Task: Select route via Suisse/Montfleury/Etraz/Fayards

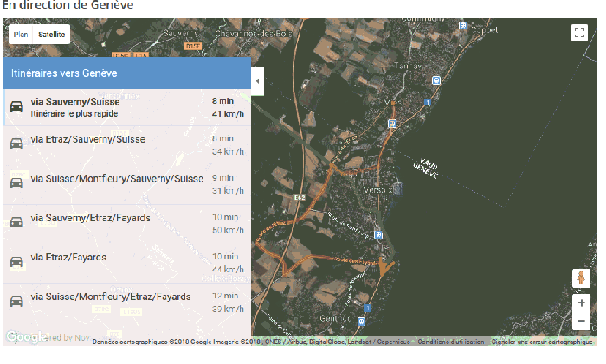Action: (126, 303)
